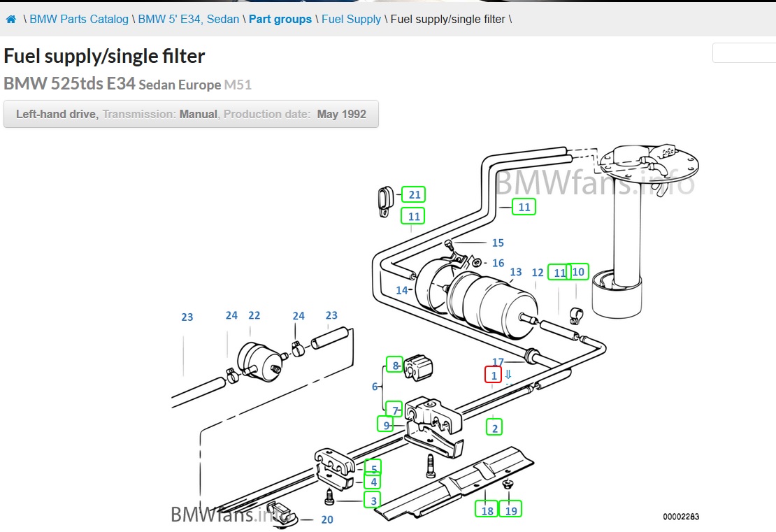Open BMW Parts Catalog breadcrumb link
This screenshot has width=776, height=532.
tap(79, 20)
